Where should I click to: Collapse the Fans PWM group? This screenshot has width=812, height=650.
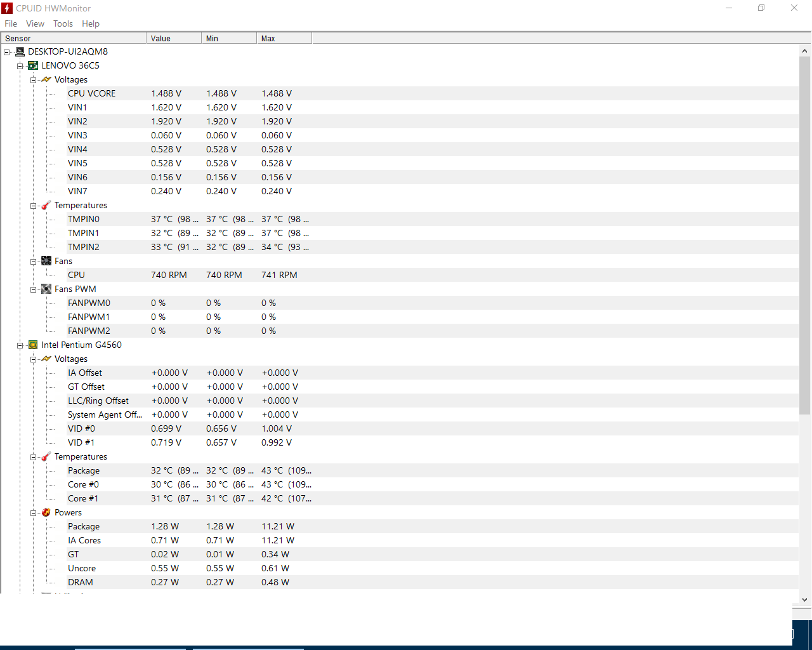click(x=34, y=289)
